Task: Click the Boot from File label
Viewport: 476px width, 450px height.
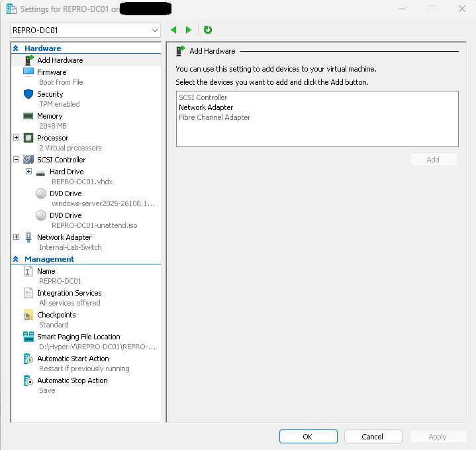Action: (61, 82)
